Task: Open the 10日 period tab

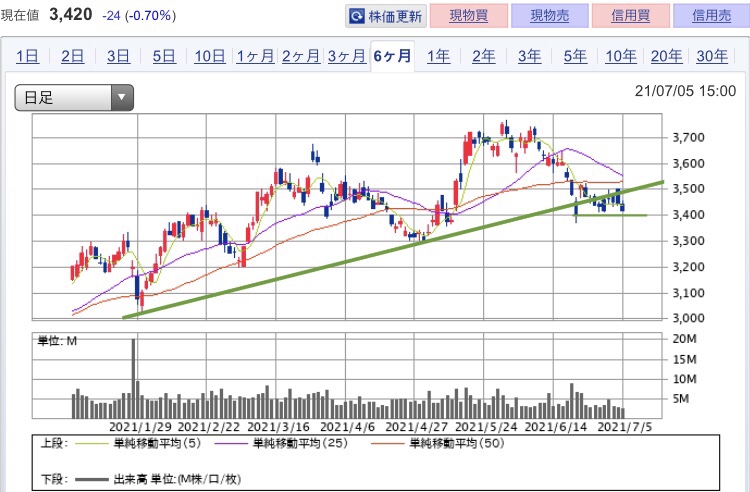Action: (x=210, y=56)
